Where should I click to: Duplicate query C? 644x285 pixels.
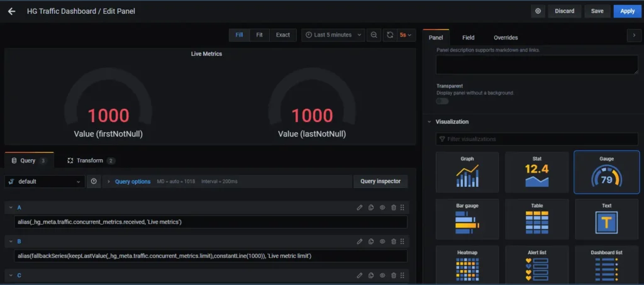click(371, 276)
